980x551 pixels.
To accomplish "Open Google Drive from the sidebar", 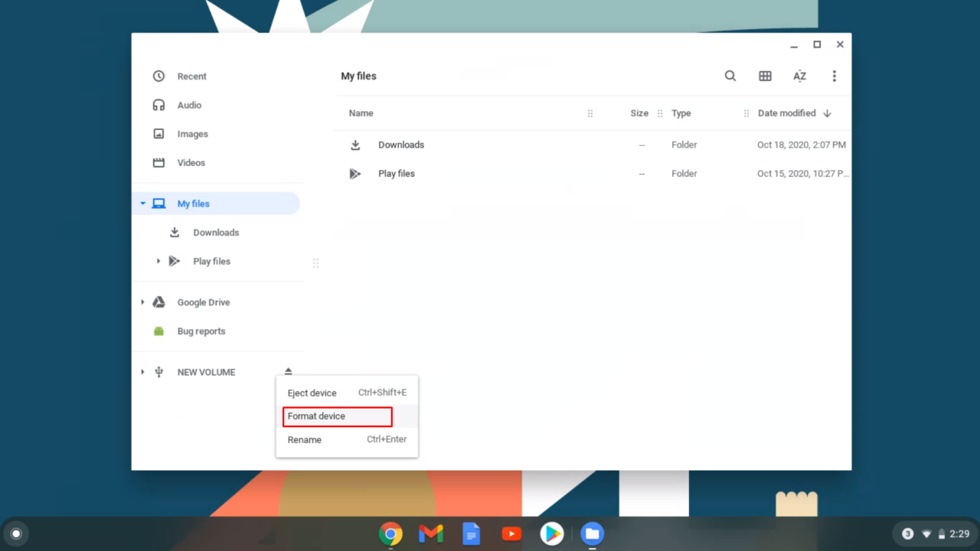I will 203,302.
